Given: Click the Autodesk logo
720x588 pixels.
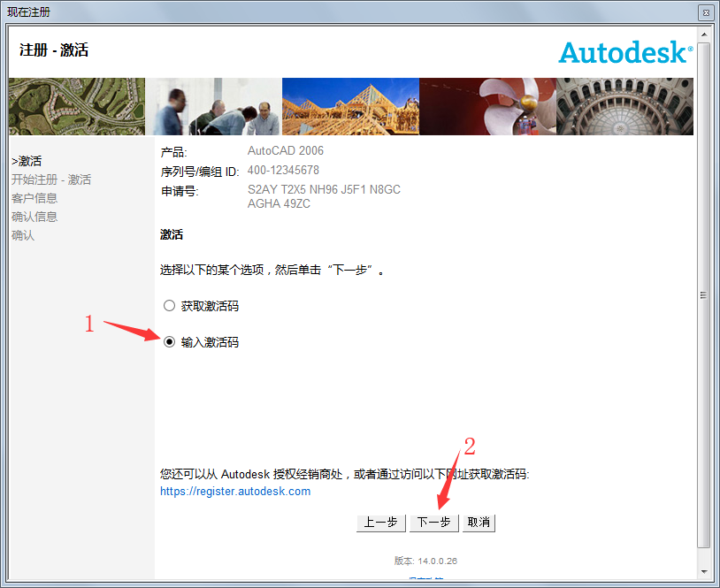Looking at the screenshot, I should [624, 51].
